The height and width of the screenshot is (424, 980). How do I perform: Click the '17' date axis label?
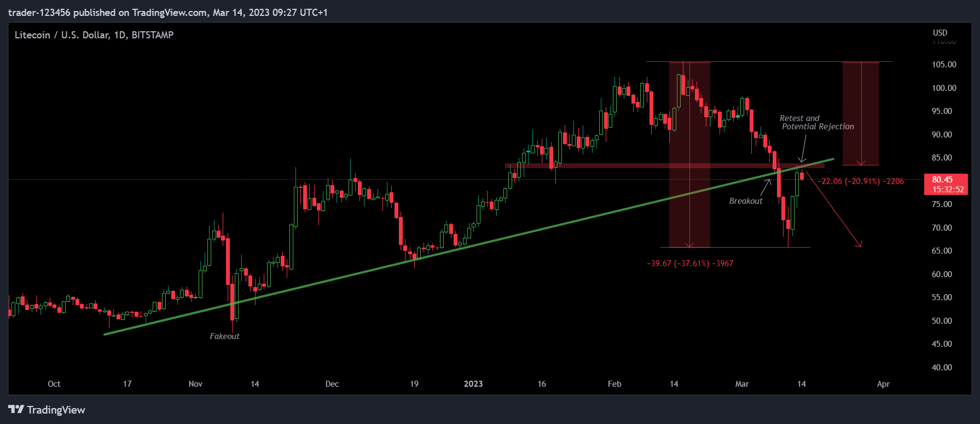127,384
